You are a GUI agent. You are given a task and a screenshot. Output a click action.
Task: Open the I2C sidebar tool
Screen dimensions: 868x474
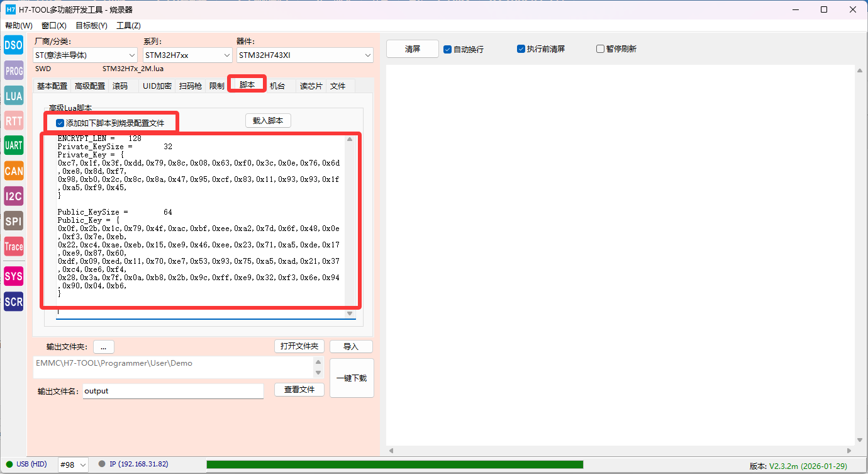14,196
